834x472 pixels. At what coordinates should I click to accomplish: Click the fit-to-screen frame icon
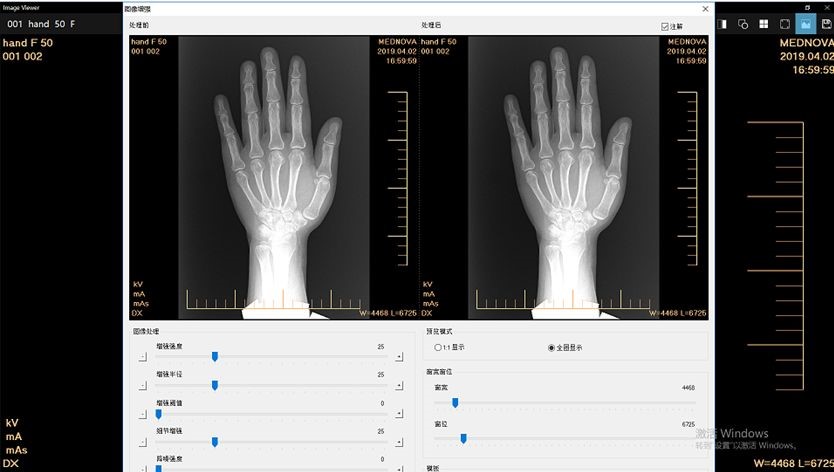(785, 24)
